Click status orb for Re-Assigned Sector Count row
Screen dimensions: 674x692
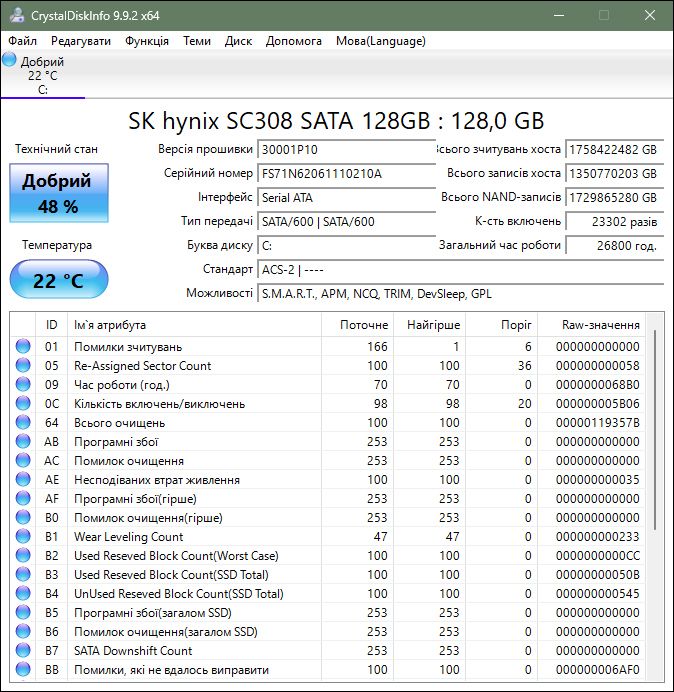tap(23, 365)
